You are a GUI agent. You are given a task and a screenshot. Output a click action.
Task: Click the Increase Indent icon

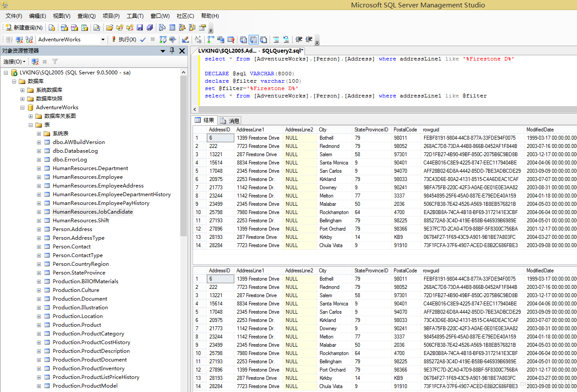309,40
